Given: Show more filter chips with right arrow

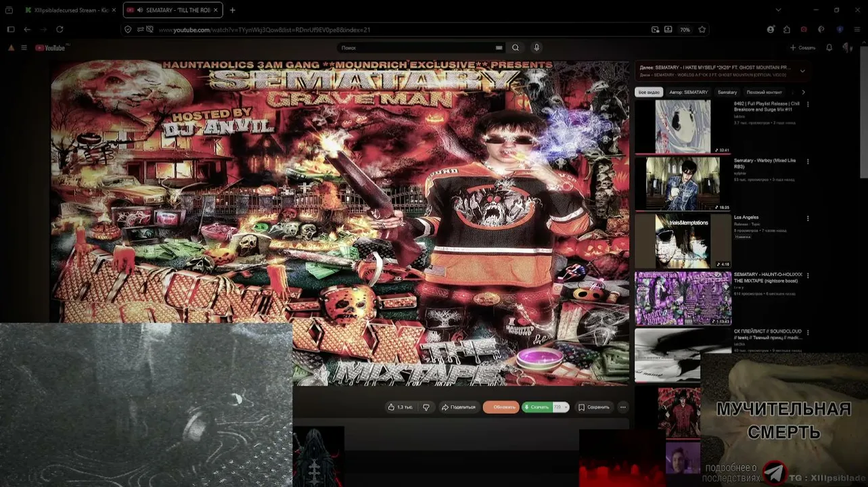Looking at the screenshot, I should click(x=803, y=92).
